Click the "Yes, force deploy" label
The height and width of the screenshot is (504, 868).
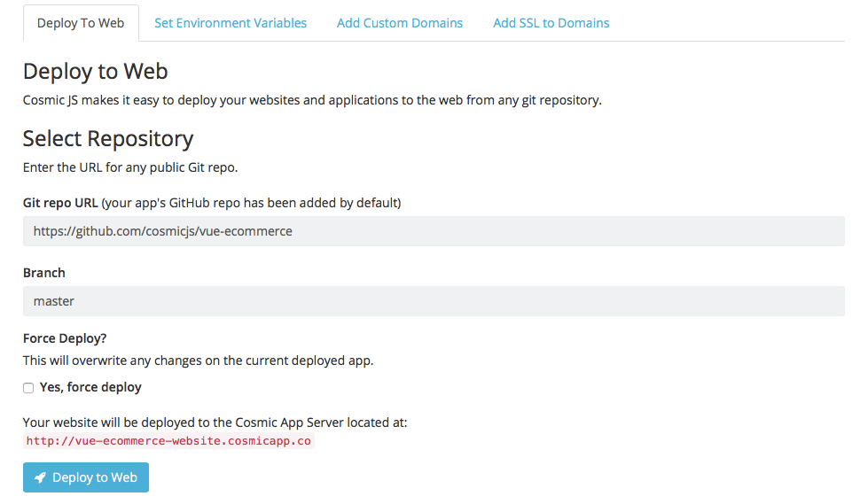90,387
